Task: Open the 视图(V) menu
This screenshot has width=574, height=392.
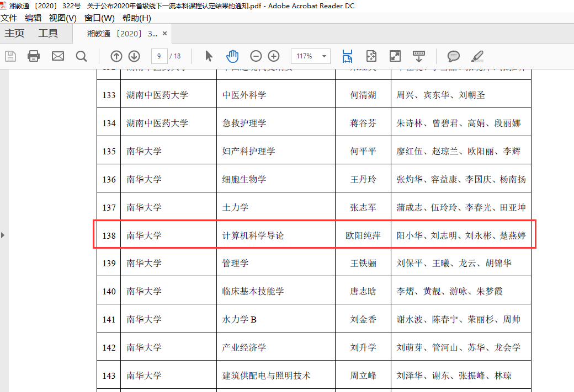Action: [x=62, y=18]
